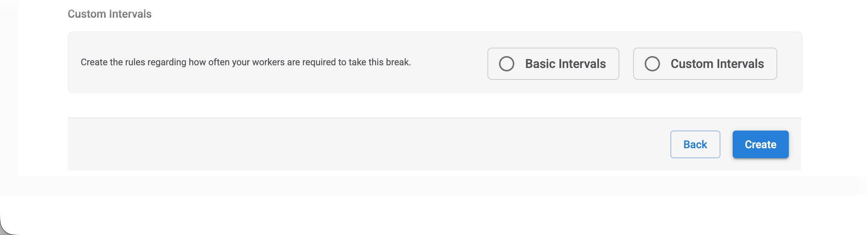Click the Create button
The height and width of the screenshot is (235, 868).
point(760,144)
